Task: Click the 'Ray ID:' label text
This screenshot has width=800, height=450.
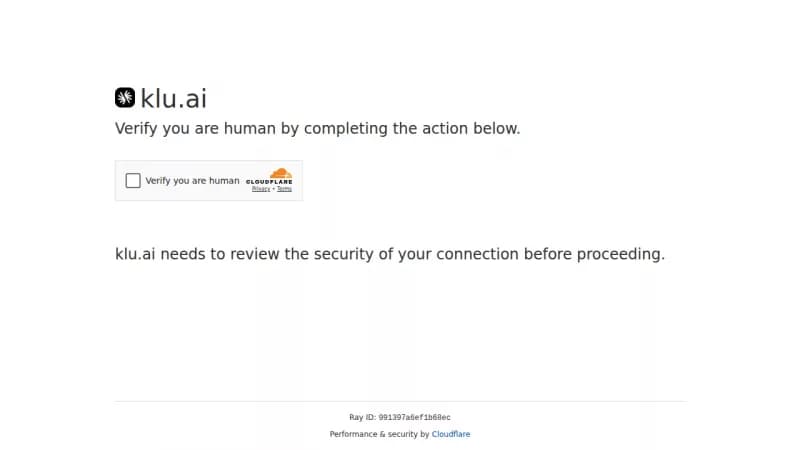Action: click(362, 417)
